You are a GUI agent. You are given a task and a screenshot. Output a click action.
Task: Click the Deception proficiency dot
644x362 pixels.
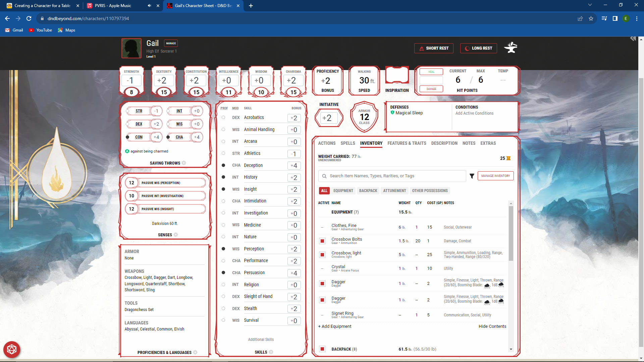tap(223, 165)
